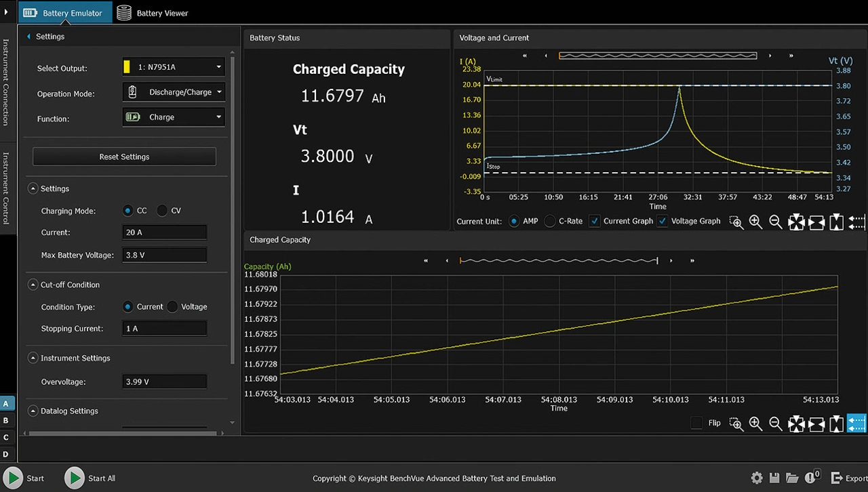
Task: Click the save floppy disk icon
Action: click(774, 478)
